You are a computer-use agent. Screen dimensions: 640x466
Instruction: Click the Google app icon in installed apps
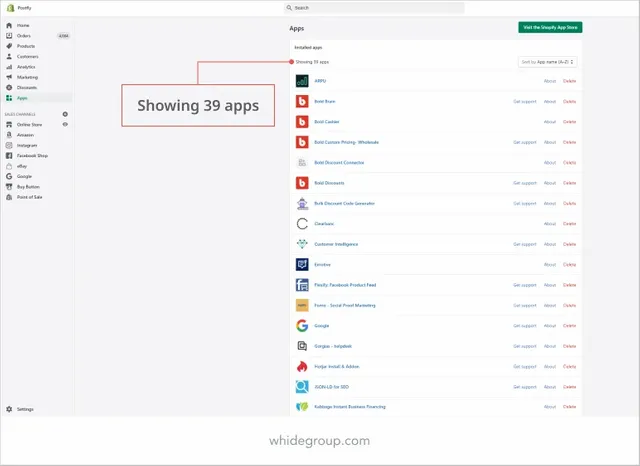tap(302, 326)
